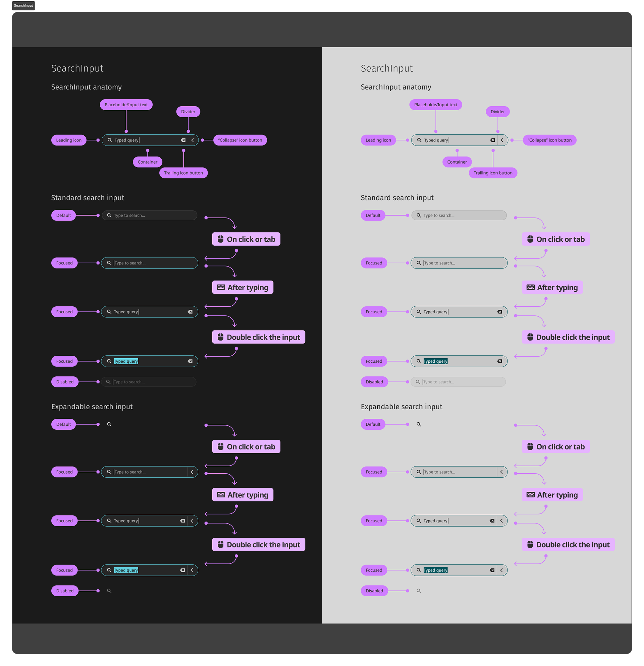
Task: Click the dark "Leading icon" annotation pill
Action: tap(69, 140)
